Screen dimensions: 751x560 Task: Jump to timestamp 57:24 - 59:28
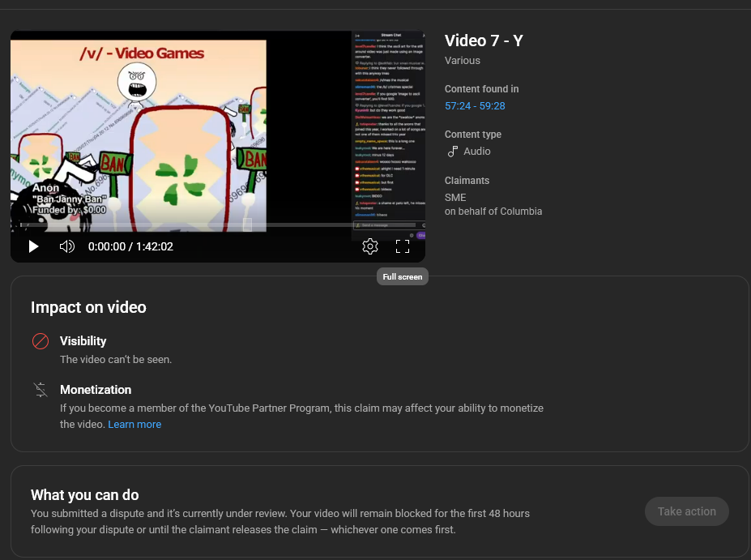click(475, 106)
